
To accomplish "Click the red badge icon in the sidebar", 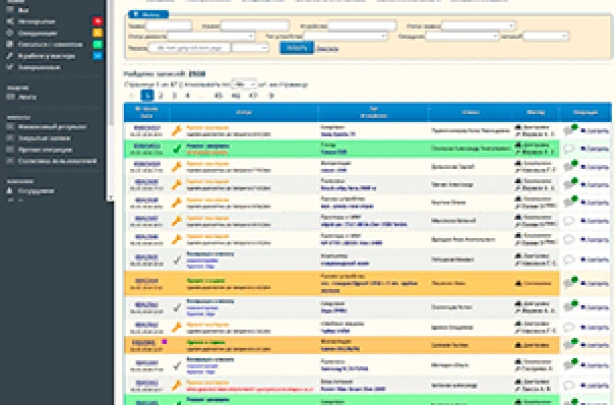I will tap(96, 19).
